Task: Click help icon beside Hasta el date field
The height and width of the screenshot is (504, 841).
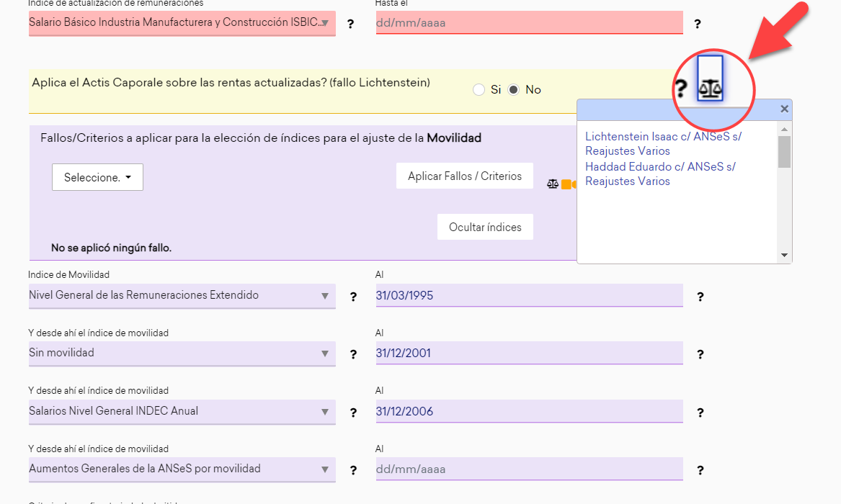Action: tap(698, 24)
